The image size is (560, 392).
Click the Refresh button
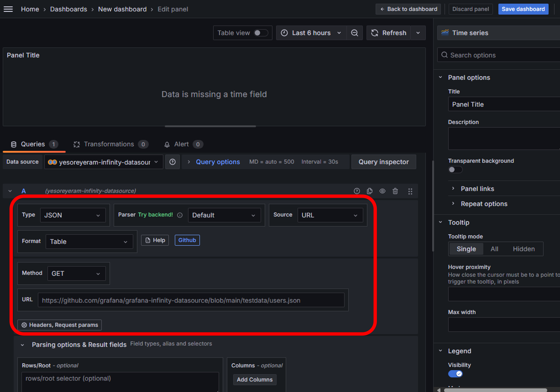click(x=389, y=33)
